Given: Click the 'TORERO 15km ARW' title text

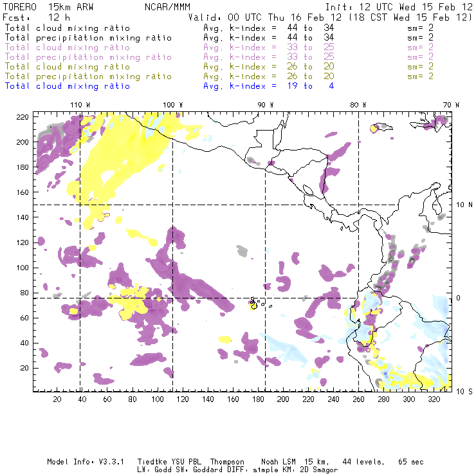Looking at the screenshot, I should pos(48,7).
